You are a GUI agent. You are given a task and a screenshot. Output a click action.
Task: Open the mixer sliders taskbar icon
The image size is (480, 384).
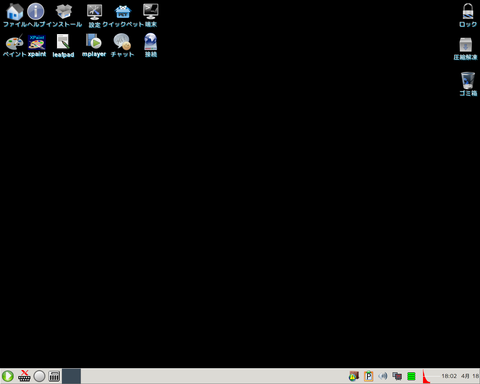click(54, 376)
